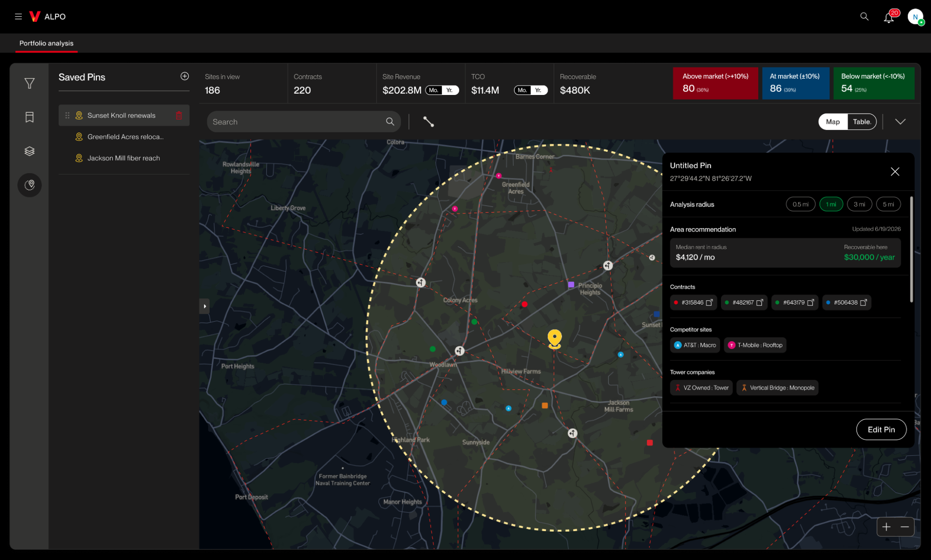Open the layers sidebar icon
The width and height of the screenshot is (931, 560).
tap(29, 151)
